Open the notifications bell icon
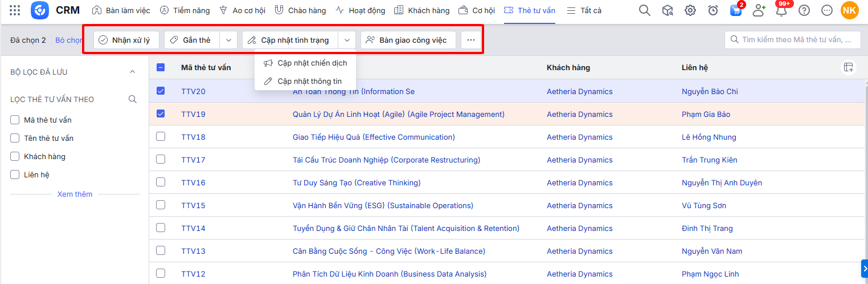This screenshot has height=284, width=868. coord(781,10)
